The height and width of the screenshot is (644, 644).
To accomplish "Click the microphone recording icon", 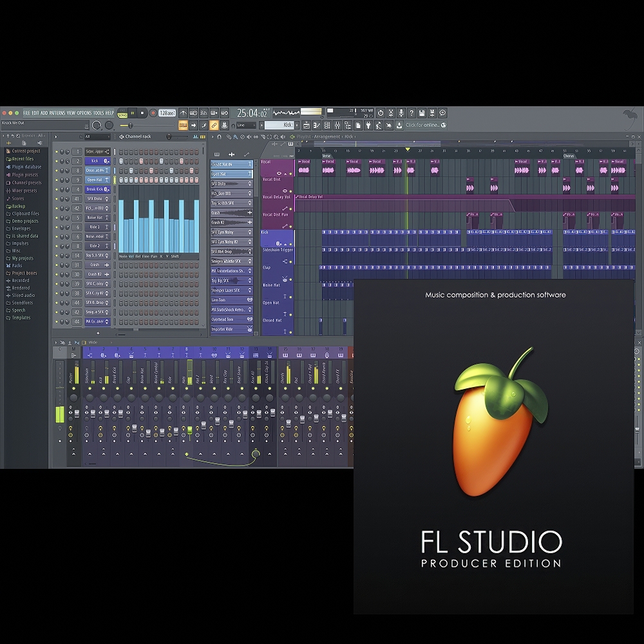I will 401,113.
